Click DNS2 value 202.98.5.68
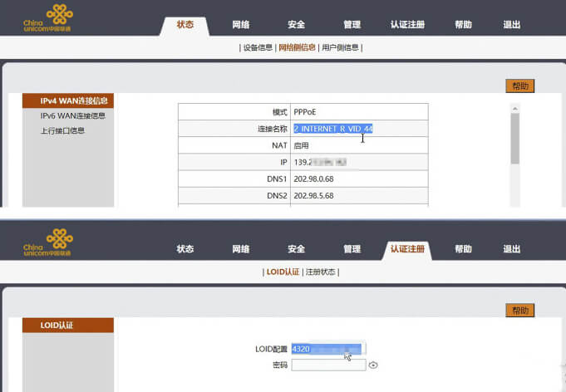566x392 pixels. coord(313,195)
